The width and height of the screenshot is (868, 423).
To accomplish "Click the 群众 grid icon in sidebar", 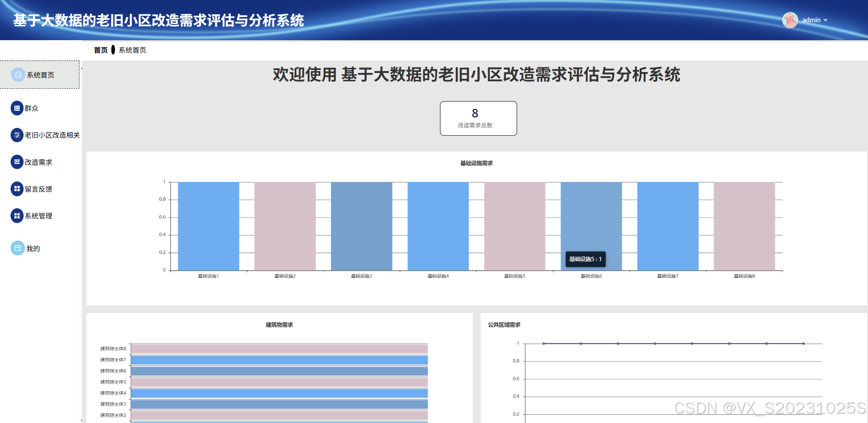I will pos(17,108).
